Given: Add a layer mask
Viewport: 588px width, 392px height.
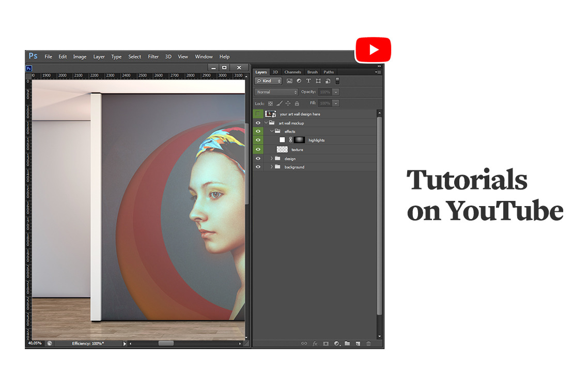Looking at the screenshot, I should [x=326, y=343].
